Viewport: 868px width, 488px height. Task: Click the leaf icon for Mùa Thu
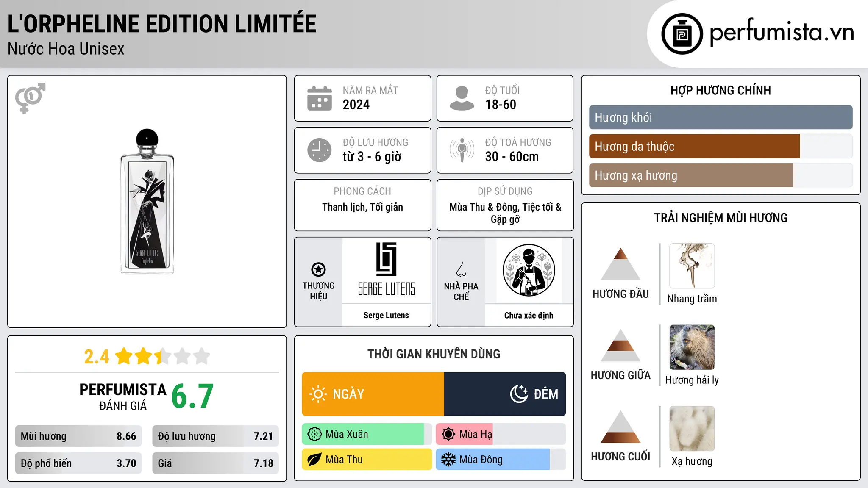314,460
